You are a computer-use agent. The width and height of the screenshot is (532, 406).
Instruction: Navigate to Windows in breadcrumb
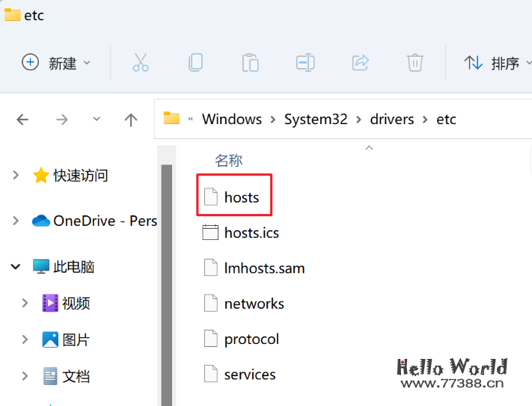(232, 120)
